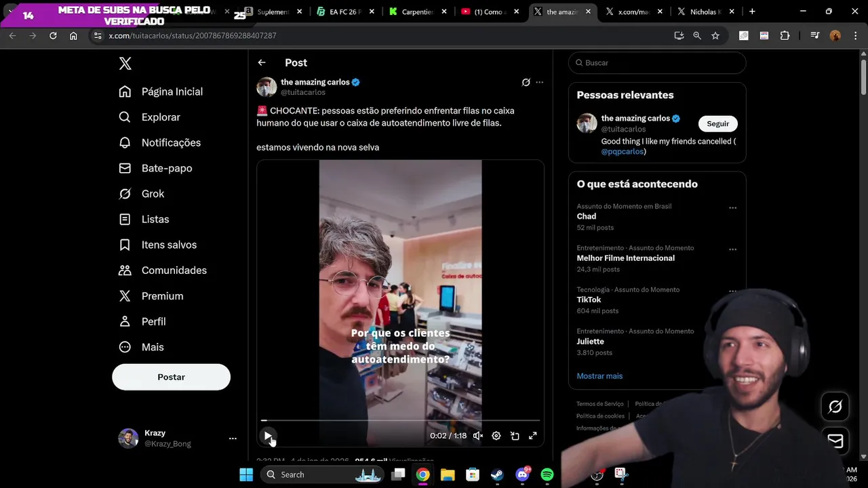Open Spotify from the taskbar
The image size is (868, 488).
547,474
